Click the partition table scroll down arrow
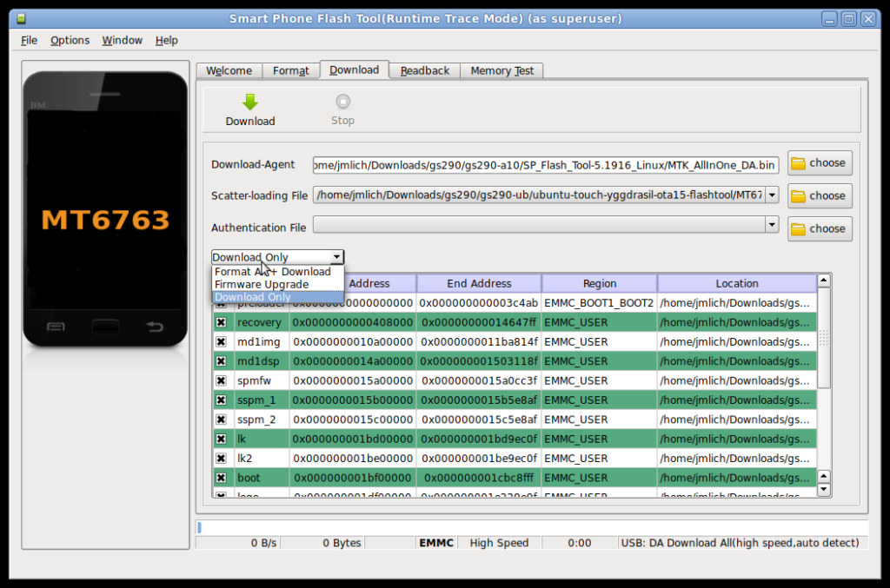This screenshot has height=588, width=890. pyautogui.click(x=824, y=489)
